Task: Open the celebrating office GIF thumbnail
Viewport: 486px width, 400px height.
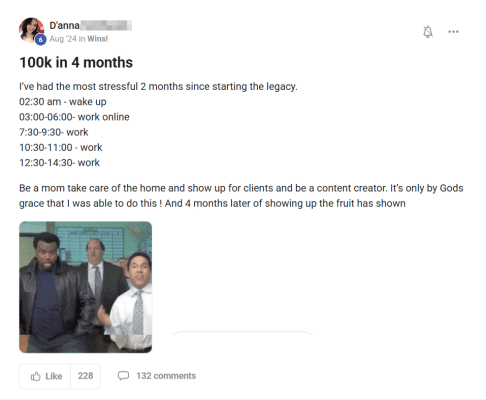Action: tap(85, 287)
